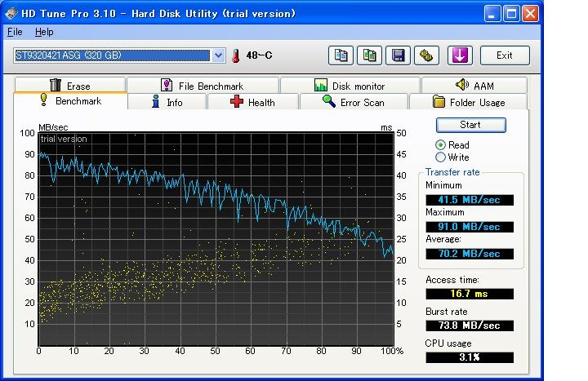Viewport: 588px width, 381px height.
Task: Select the Write radio button
Action: coord(441,157)
